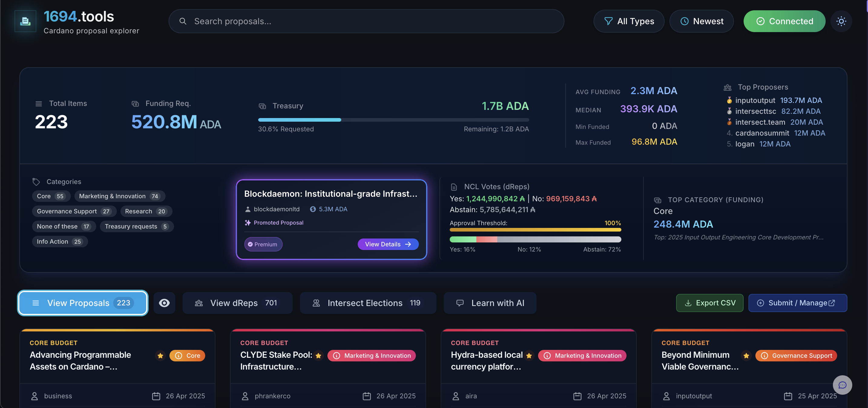Click the Treasury requested progress bar
The image size is (868, 408).
[393, 120]
